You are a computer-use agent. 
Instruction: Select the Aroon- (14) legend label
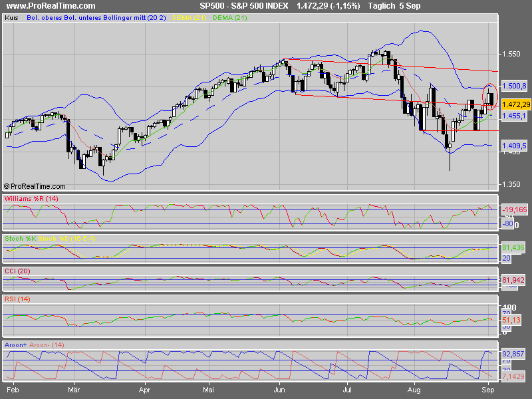[x=47, y=344]
